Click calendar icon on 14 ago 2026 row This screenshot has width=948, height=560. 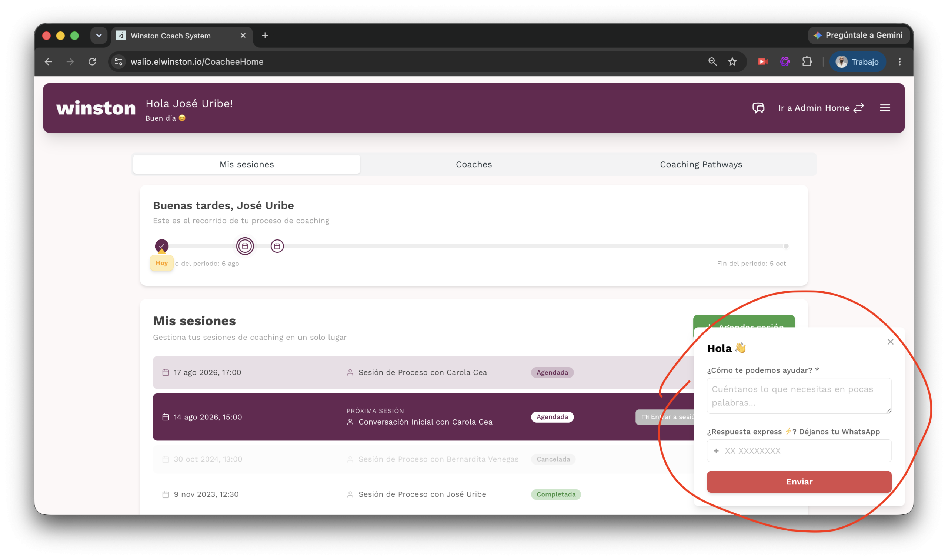pyautogui.click(x=166, y=417)
